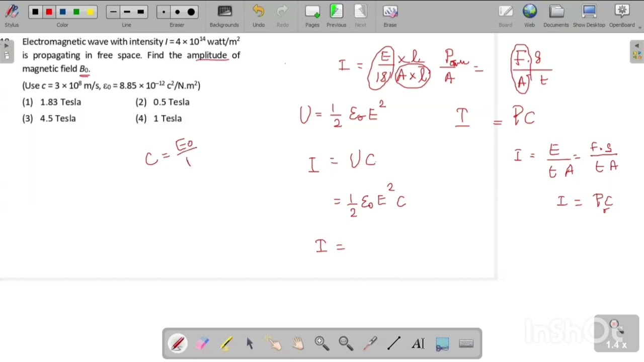
Task: Show the virtual keyboard
Action: pos(466,344)
